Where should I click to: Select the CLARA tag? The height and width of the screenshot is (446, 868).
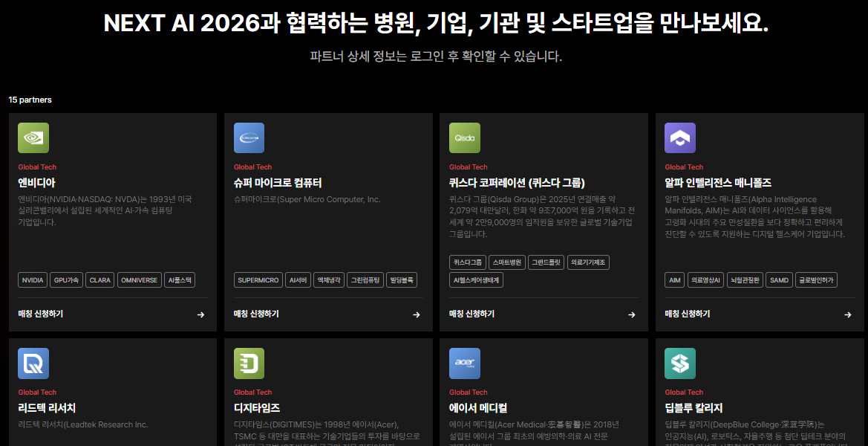coord(100,279)
